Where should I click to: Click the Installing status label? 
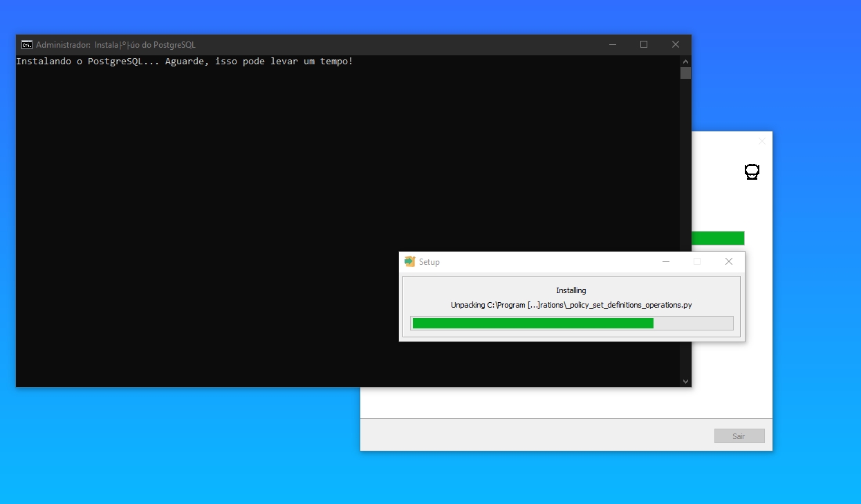pyautogui.click(x=571, y=290)
